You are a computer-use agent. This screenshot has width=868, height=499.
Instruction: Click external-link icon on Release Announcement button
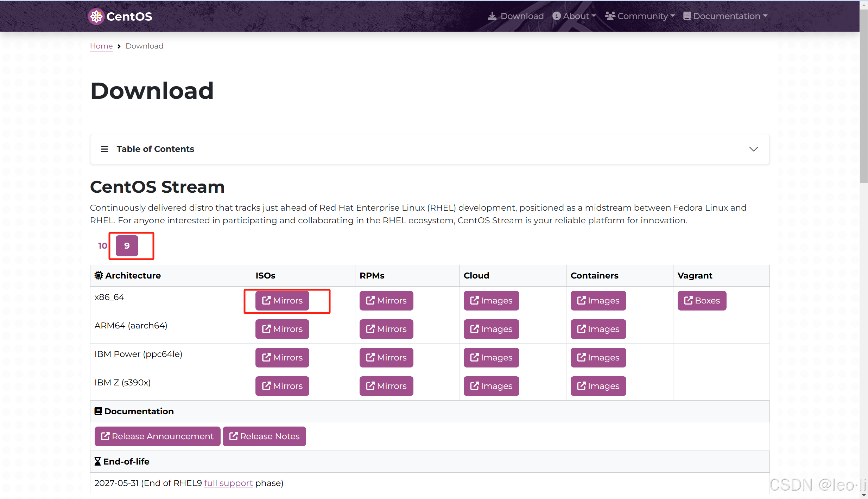point(105,436)
